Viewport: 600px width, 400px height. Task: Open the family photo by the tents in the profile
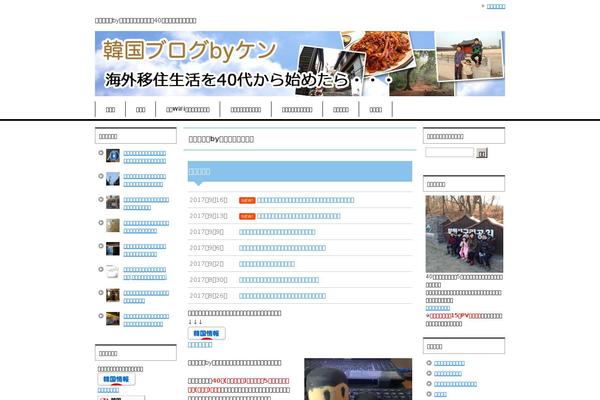point(464,234)
